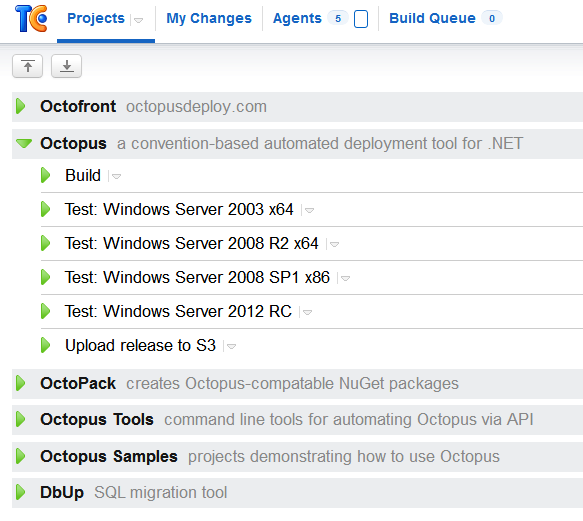583x521 pixels.
Task: Expand all projects with the down-arrow button
Action: click(66, 66)
